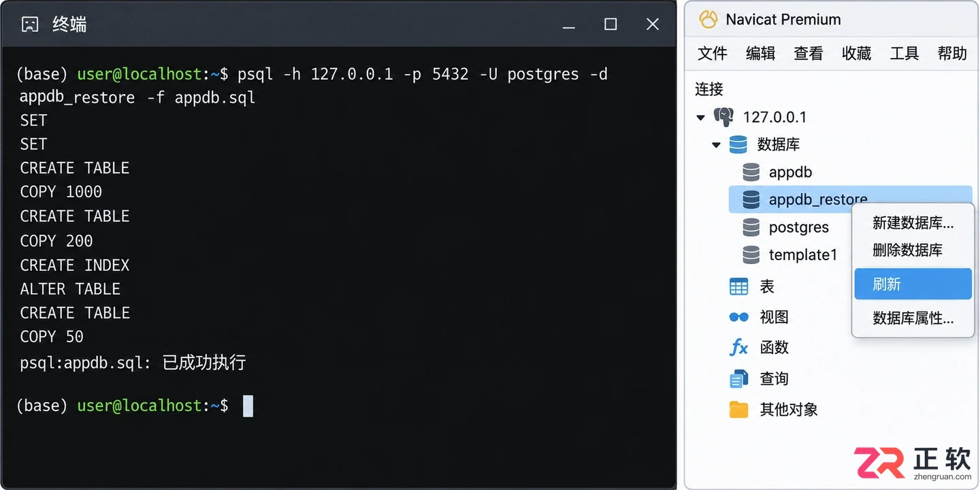Viewport: 980px width, 490px height.
Task: Click the 视图 glasses icon
Action: (x=738, y=317)
